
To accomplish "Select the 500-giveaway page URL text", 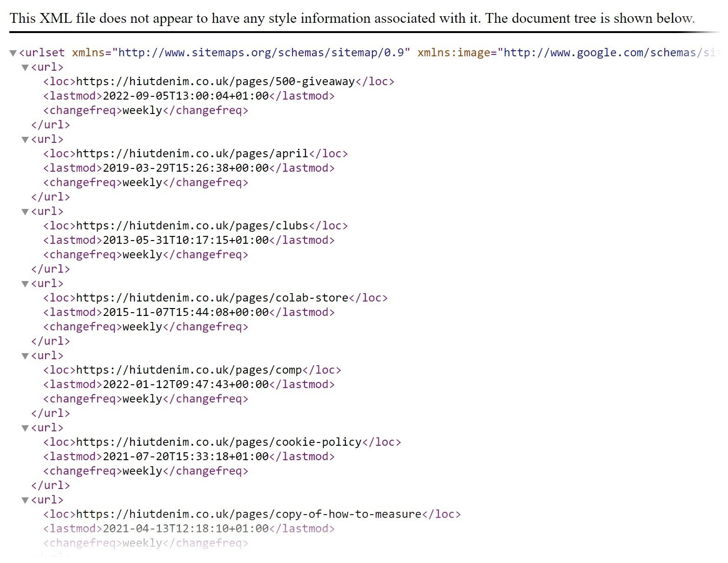I will (215, 81).
